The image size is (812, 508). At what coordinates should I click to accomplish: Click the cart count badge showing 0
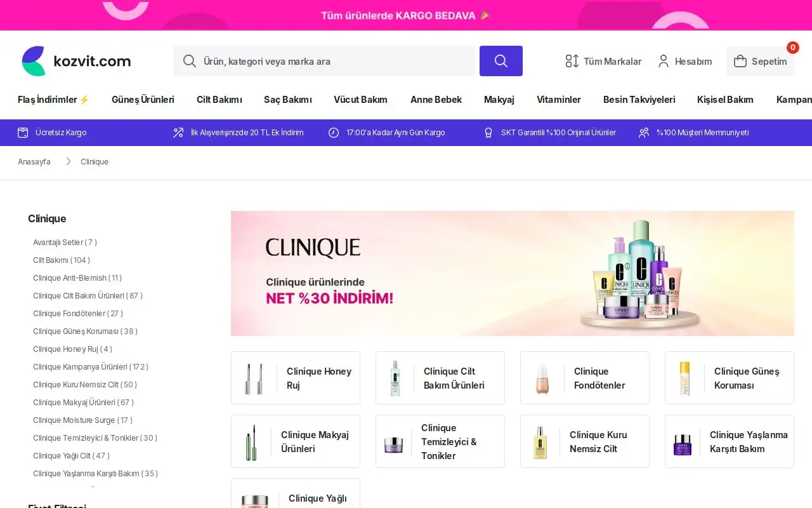coord(793,48)
